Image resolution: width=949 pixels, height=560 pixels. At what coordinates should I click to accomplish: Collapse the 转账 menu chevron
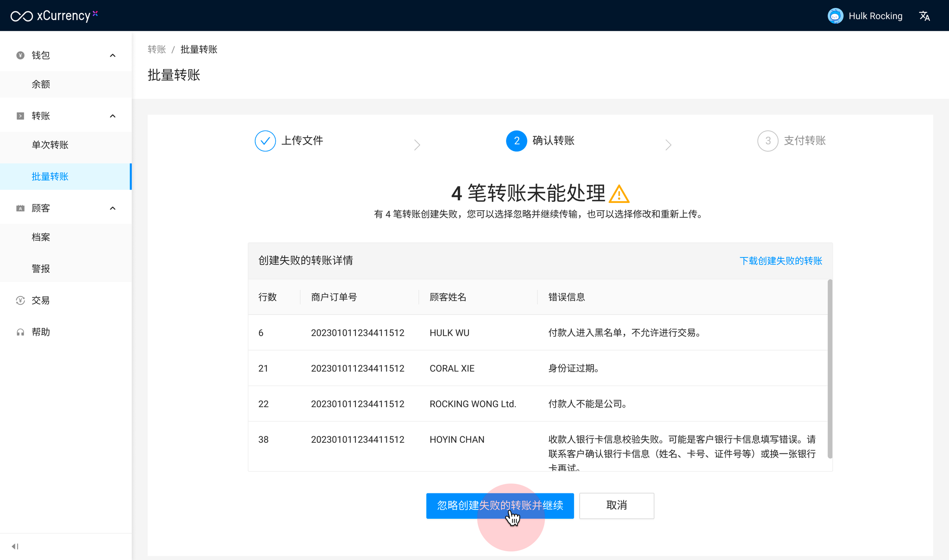pos(113,116)
